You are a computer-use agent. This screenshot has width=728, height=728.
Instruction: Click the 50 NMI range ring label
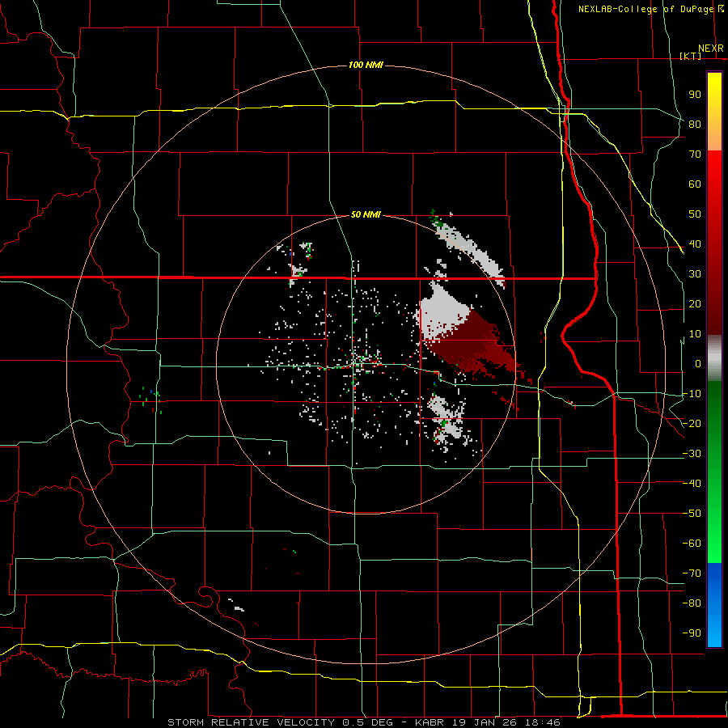(x=366, y=214)
